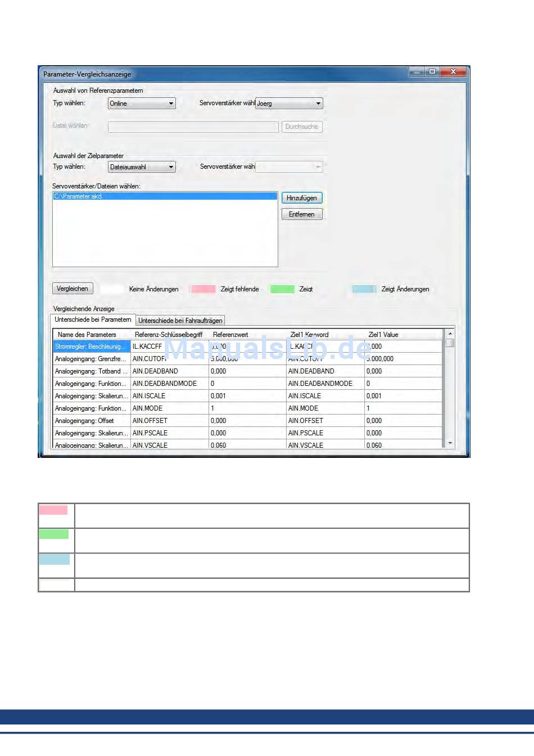Open the target Typ wählen dropdown showing Dateiauswahl
The height and width of the screenshot is (756, 534).
142,167
